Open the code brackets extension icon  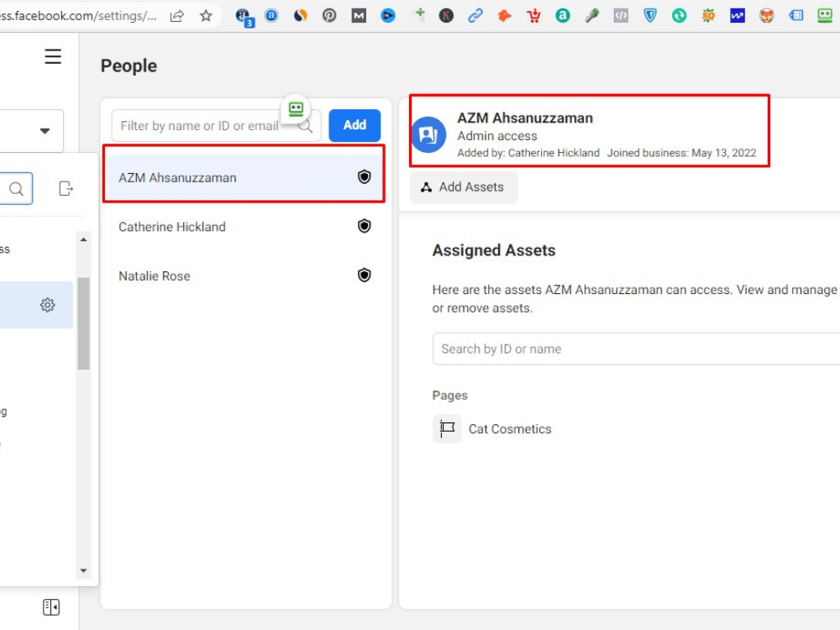pyautogui.click(x=621, y=16)
